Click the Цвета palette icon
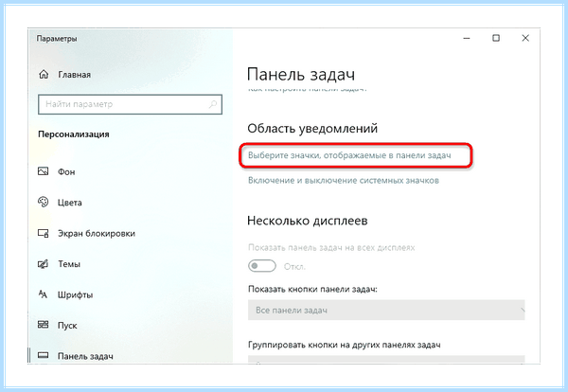568x392 pixels. (x=44, y=202)
